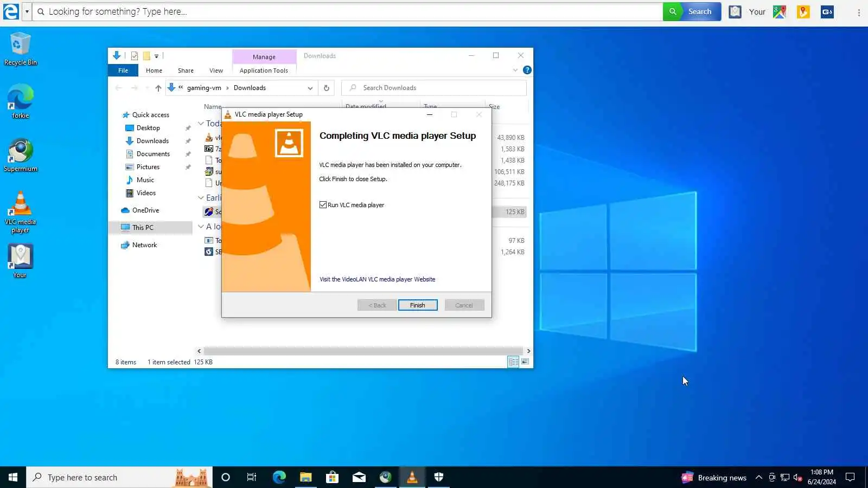Image resolution: width=868 pixels, height=488 pixels.
Task: Open Windows Security taskbar icon
Action: (439, 477)
